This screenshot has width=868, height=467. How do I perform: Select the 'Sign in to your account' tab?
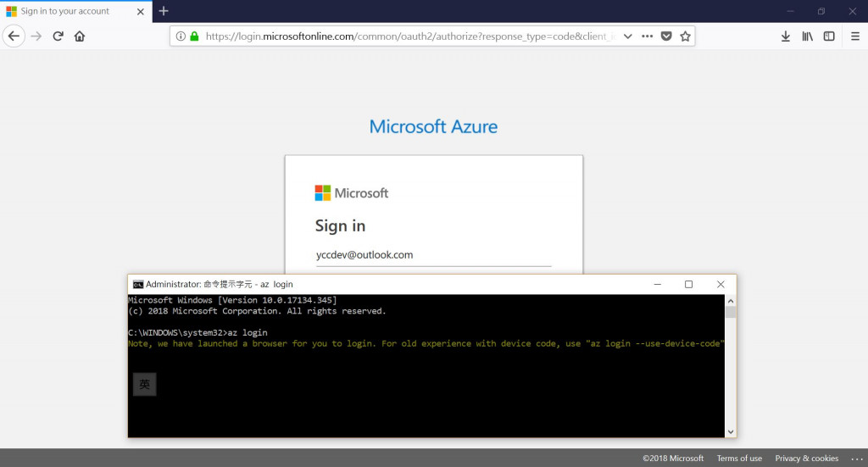(x=75, y=12)
